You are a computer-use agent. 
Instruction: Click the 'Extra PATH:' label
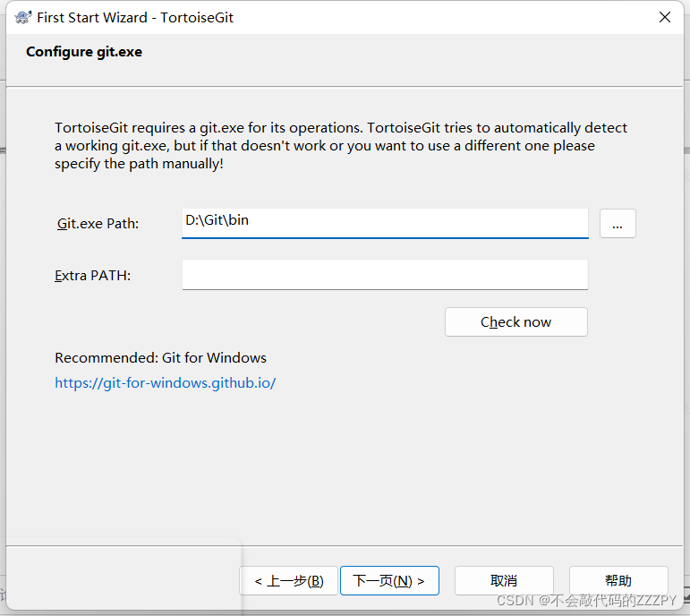92,275
